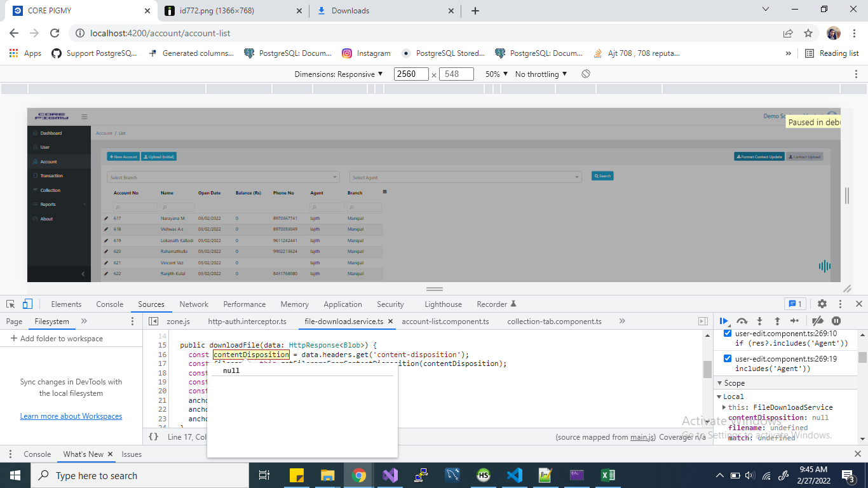Viewport: 868px width, 488px height.
Task: Open the drawer options menu dots
Action: coord(11,454)
